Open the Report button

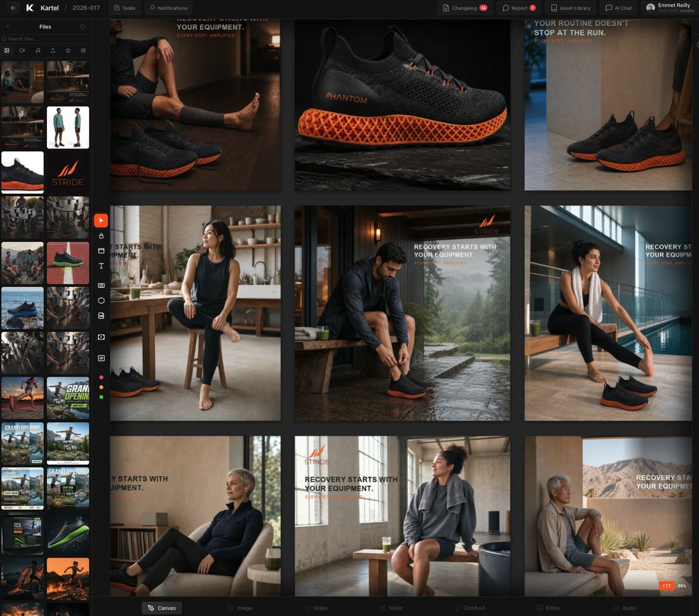pos(519,8)
